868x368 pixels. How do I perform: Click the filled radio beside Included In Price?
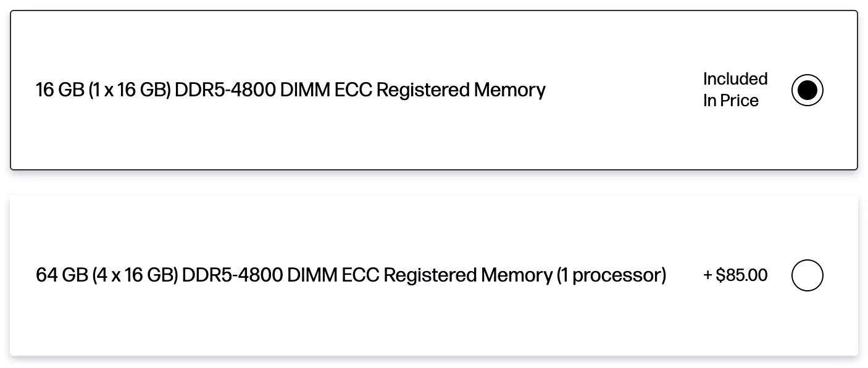pyautogui.click(x=807, y=90)
